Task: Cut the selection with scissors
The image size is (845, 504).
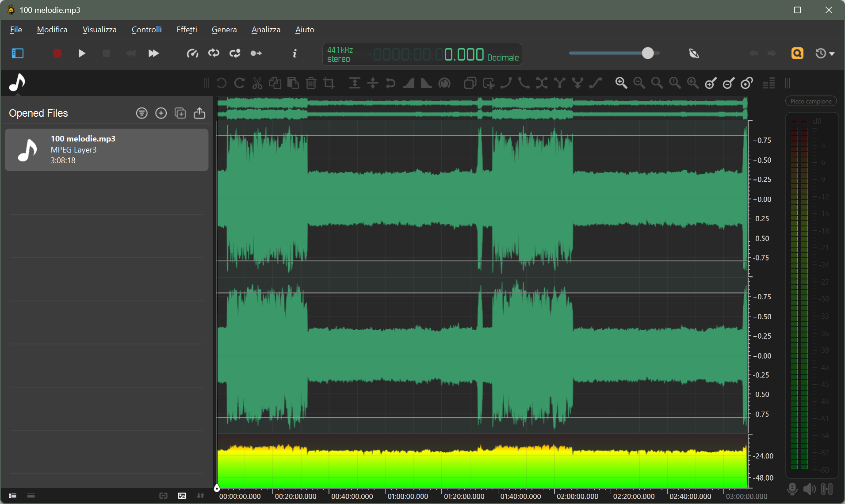Action: click(257, 83)
